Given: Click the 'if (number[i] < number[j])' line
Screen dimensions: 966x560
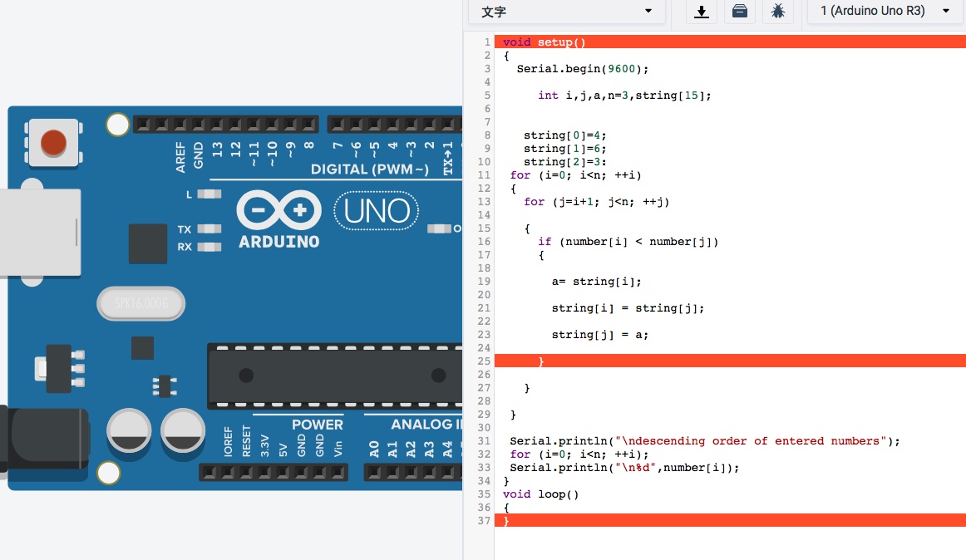Looking at the screenshot, I should pyautogui.click(x=628, y=242).
